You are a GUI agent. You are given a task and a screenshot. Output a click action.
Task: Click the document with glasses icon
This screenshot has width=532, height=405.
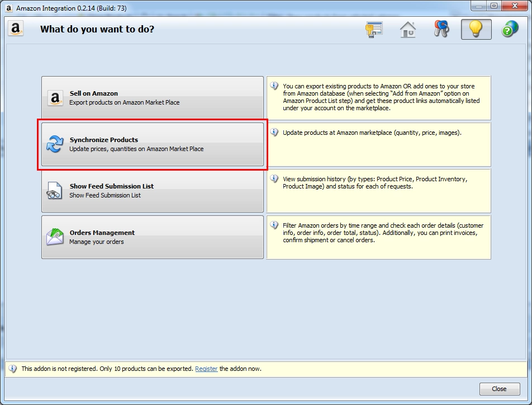pyautogui.click(x=54, y=191)
